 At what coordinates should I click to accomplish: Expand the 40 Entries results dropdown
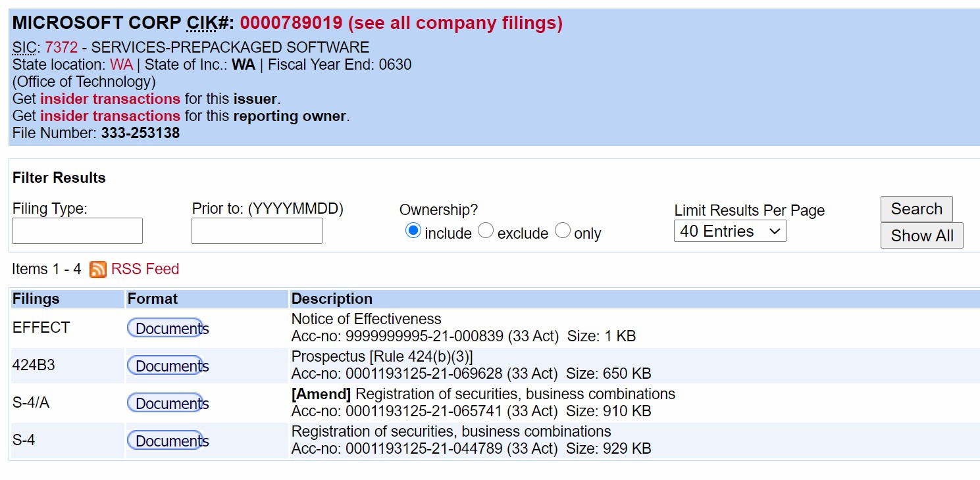tap(730, 231)
